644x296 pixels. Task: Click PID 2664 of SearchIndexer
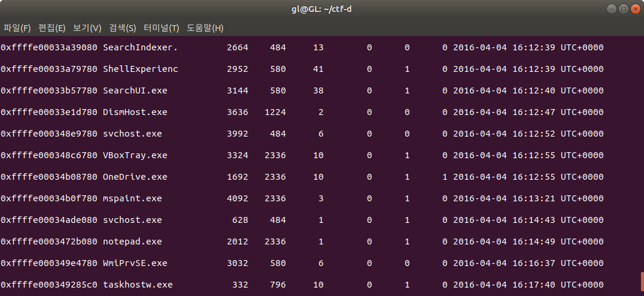click(238, 47)
